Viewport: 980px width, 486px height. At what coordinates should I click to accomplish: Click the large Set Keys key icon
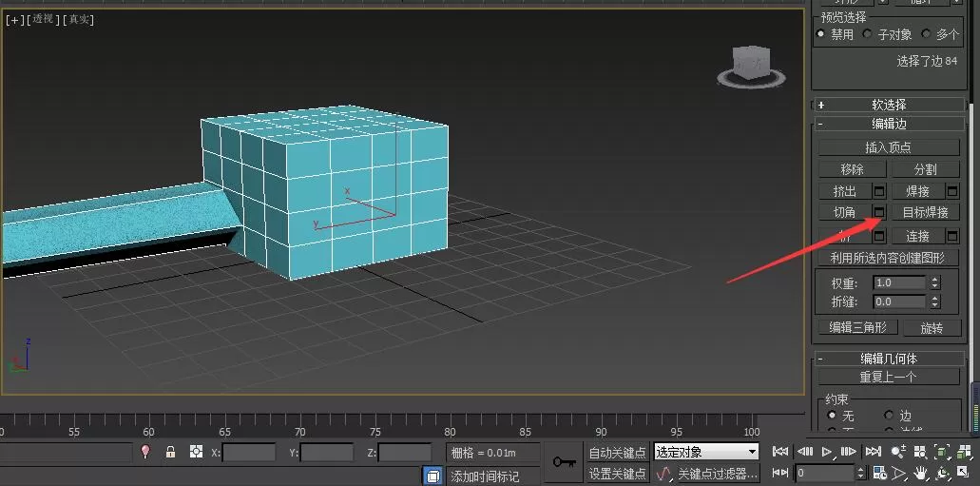pos(565,462)
